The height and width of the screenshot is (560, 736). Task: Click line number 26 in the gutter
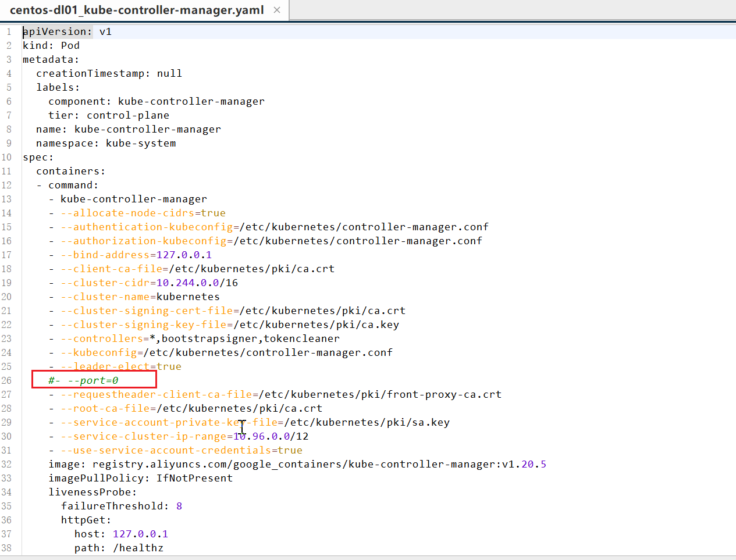click(x=6, y=380)
